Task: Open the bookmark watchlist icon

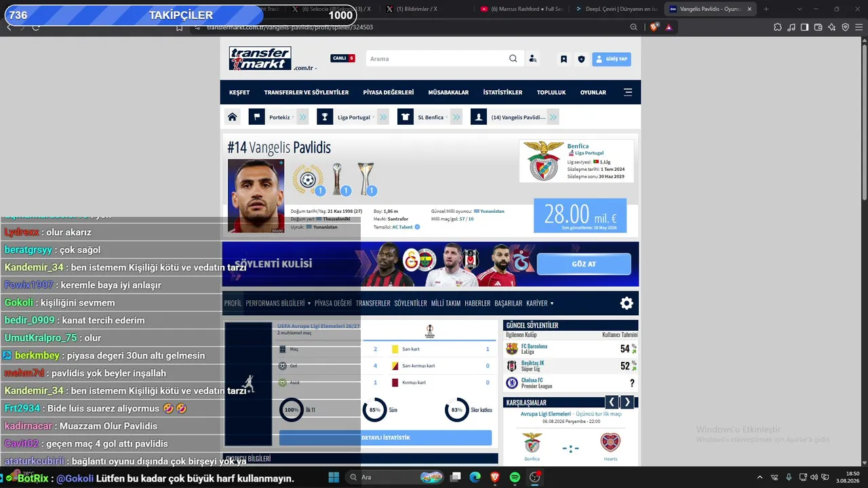Action: pyautogui.click(x=564, y=59)
